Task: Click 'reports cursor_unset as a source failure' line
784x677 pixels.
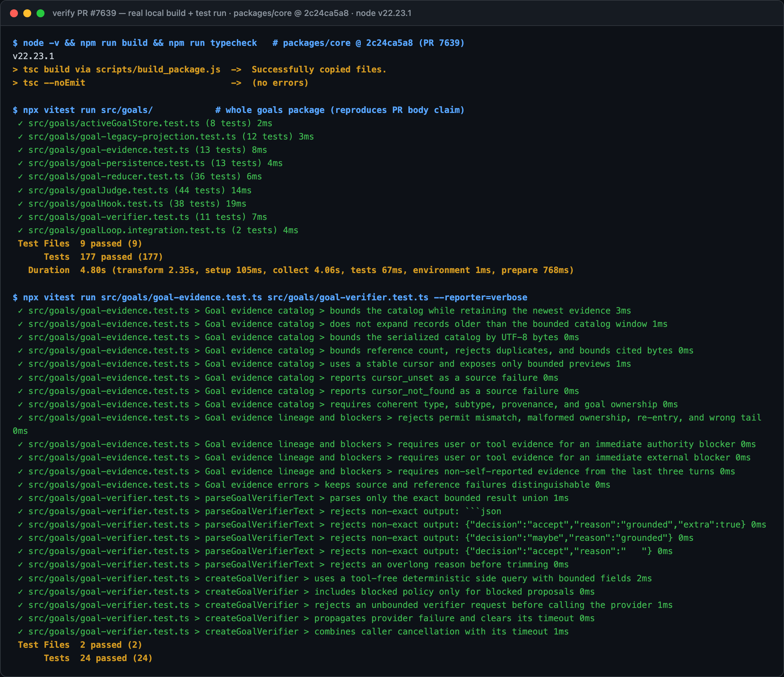Action: (288, 377)
